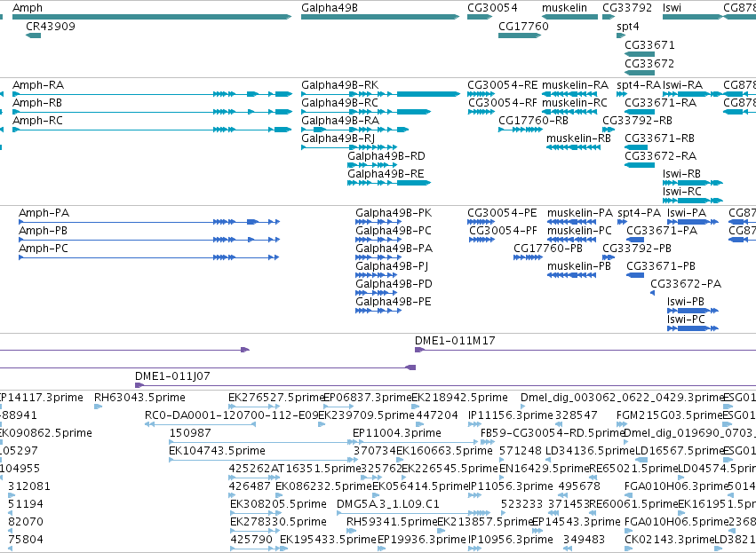
Task: Select the CG33672 gene feature
Action: (640, 73)
